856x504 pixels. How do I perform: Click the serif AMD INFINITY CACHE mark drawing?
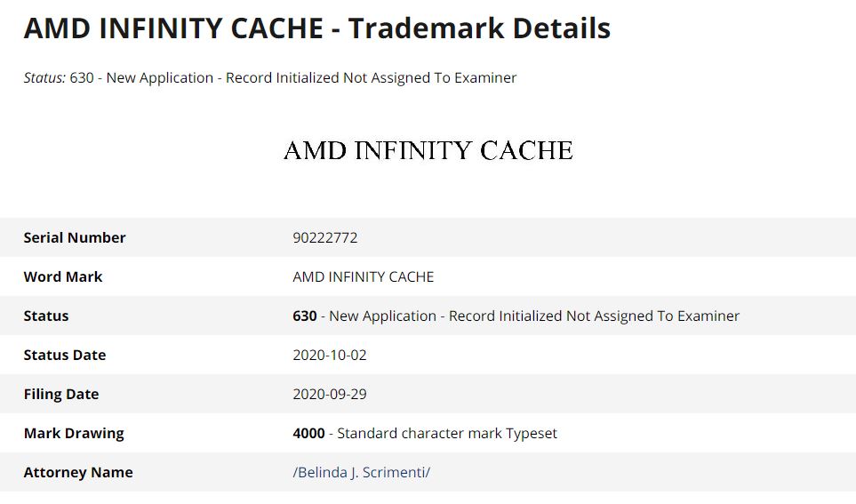click(x=428, y=150)
